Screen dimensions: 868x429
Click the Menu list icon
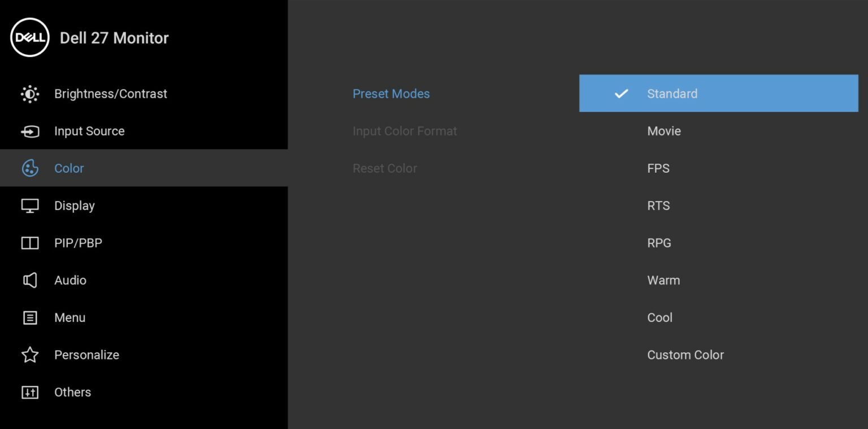click(30, 318)
